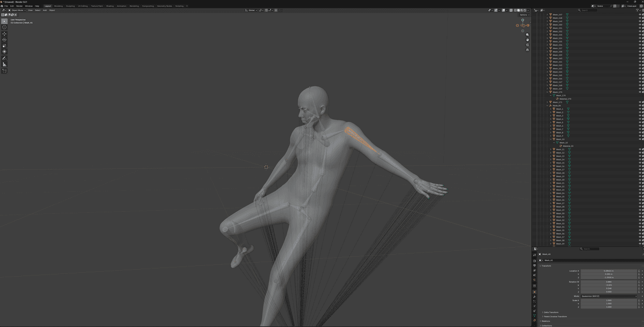
Task: Select the Annotate pencil tool
Action: pyautogui.click(x=4, y=58)
